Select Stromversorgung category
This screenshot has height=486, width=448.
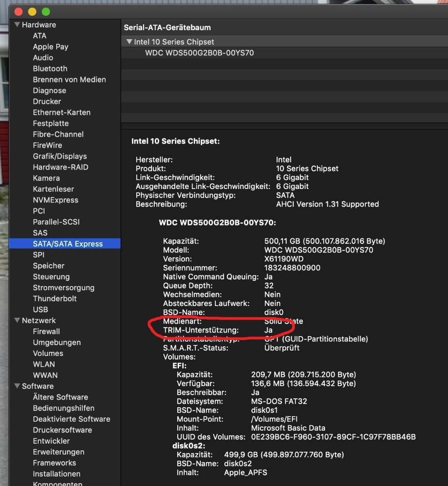point(64,288)
